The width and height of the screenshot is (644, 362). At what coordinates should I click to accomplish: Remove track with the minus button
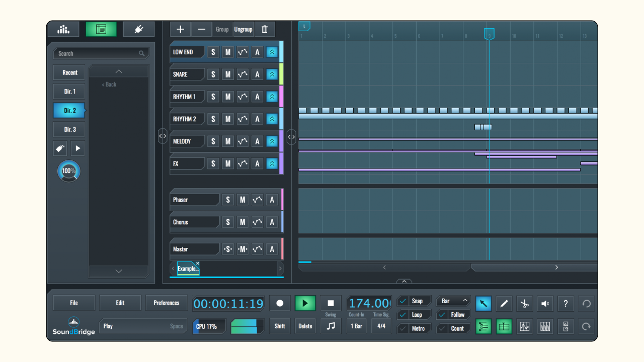(x=201, y=29)
